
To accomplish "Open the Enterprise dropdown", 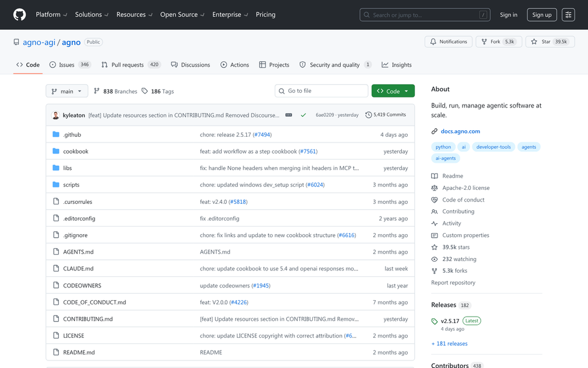I will (230, 15).
